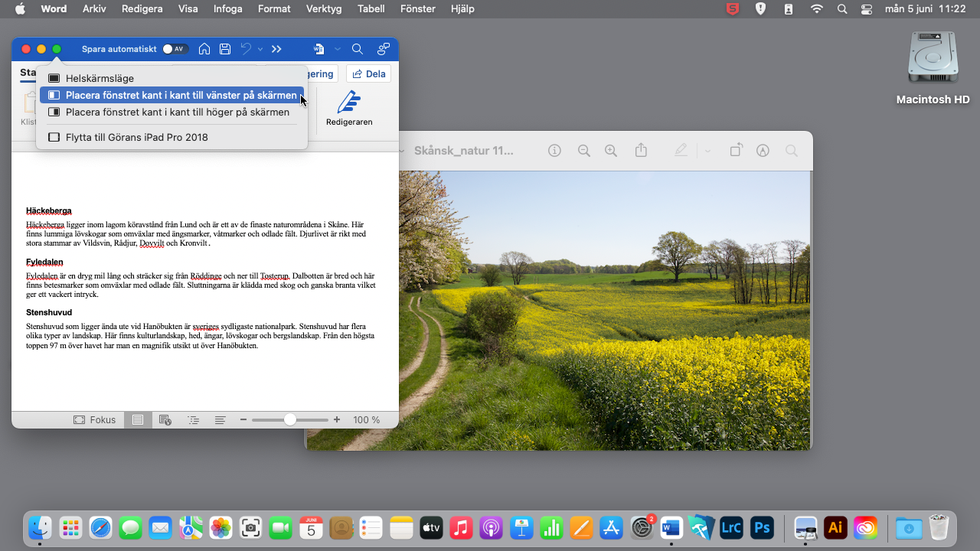Switch to print layout view in status bar
Screen dimensions: 980x551
138,420
